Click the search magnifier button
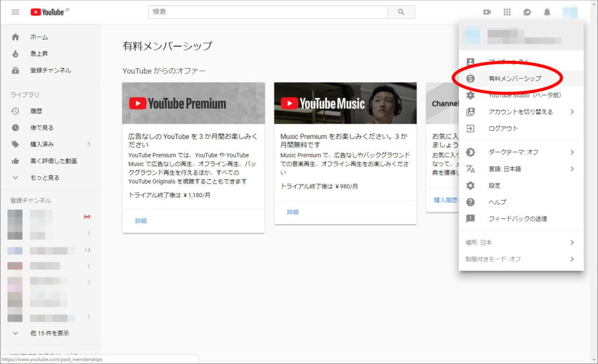This screenshot has height=364, width=598. tap(401, 12)
